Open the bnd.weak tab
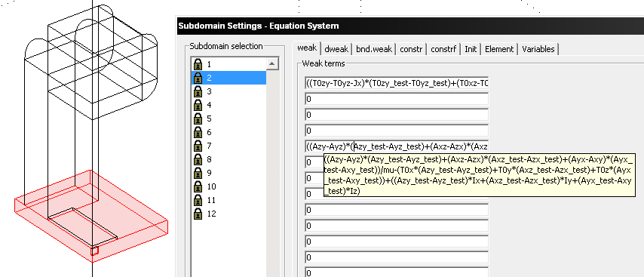The height and width of the screenshot is (277, 644). [374, 49]
